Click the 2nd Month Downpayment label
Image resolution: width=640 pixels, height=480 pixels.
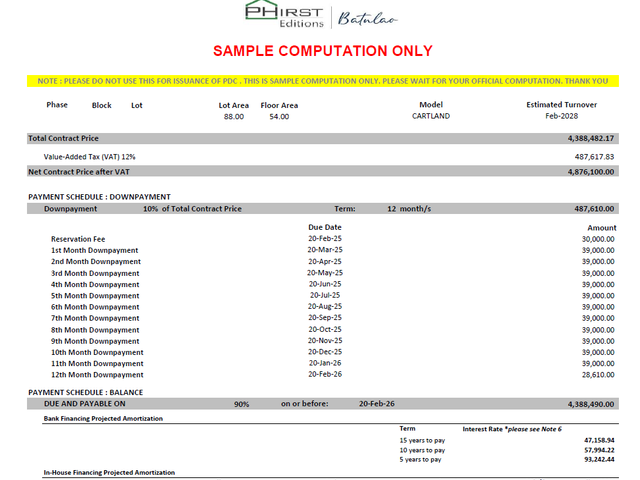click(96, 262)
